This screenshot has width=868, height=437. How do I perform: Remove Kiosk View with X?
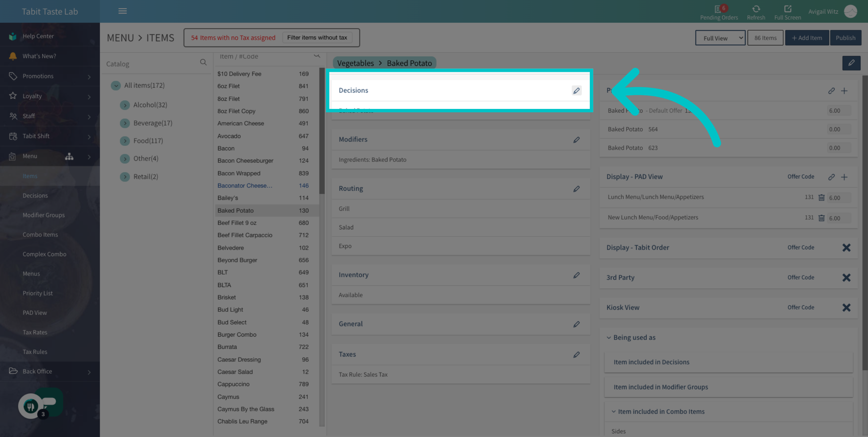pyautogui.click(x=846, y=307)
